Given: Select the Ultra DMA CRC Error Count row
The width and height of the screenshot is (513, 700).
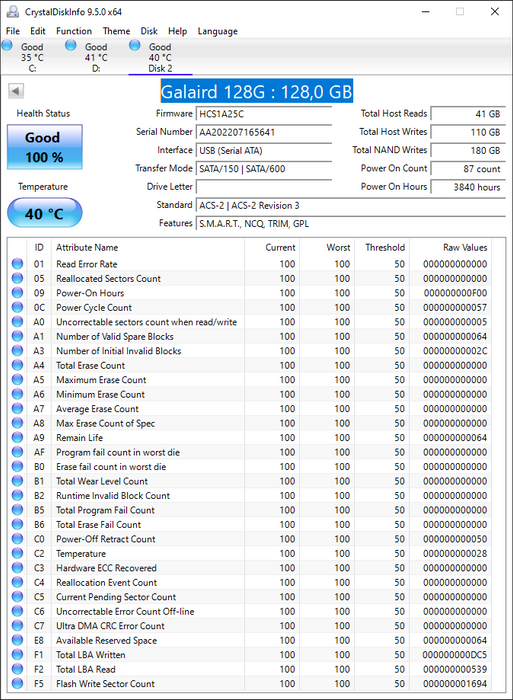Looking at the screenshot, I should 250,625.
